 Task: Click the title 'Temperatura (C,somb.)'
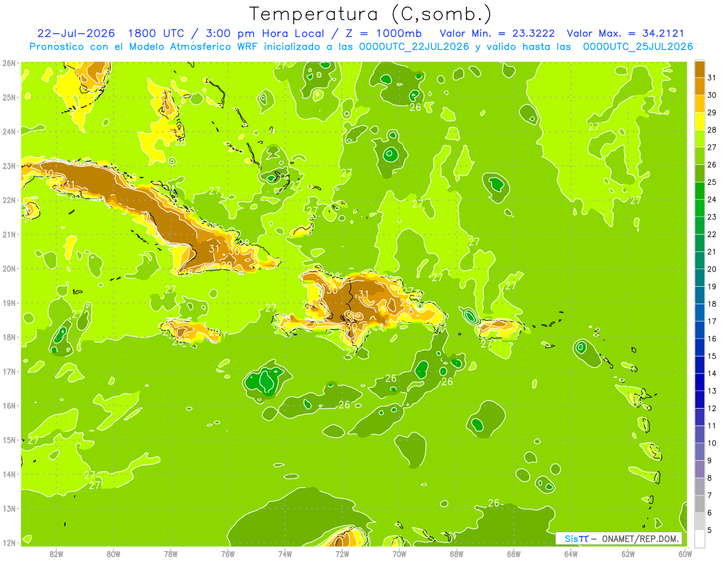[371, 14]
